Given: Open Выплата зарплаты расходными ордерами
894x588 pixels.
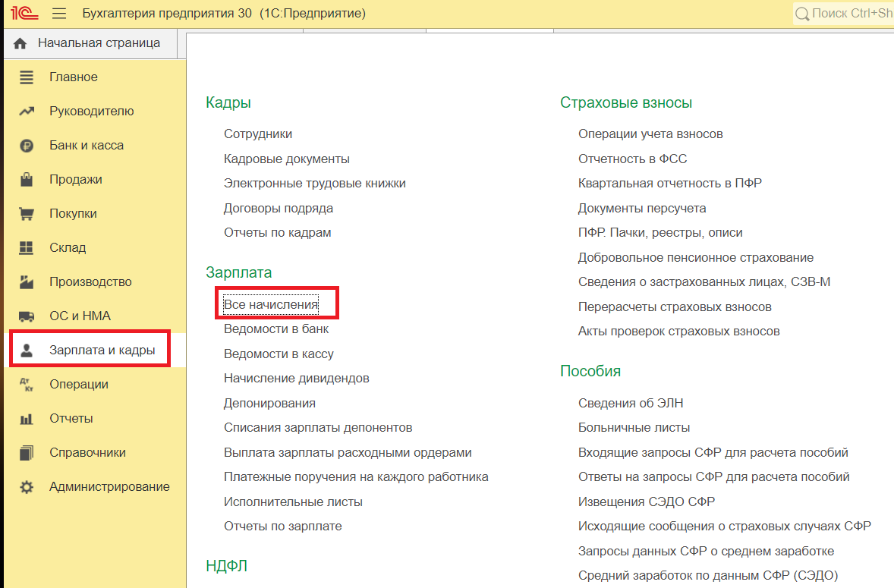Looking at the screenshot, I should point(348,453).
